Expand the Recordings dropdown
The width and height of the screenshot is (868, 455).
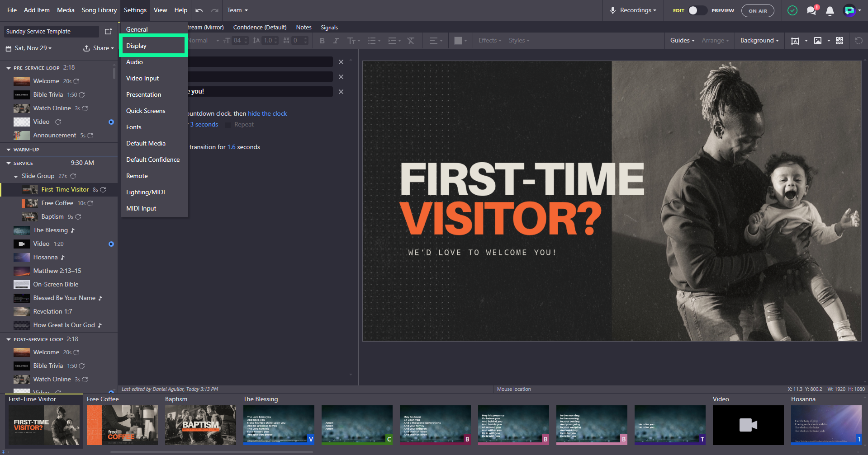633,10
